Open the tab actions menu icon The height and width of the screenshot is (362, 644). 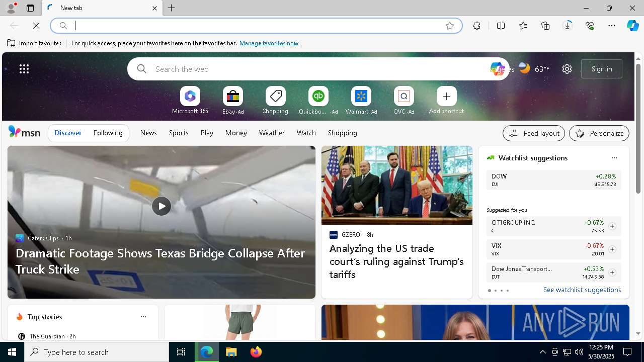(30, 8)
